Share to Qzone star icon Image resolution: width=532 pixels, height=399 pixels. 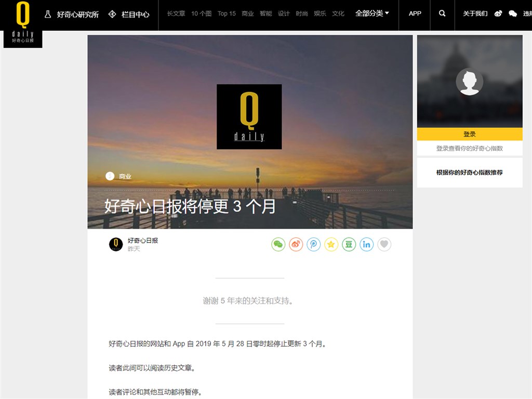(x=331, y=244)
